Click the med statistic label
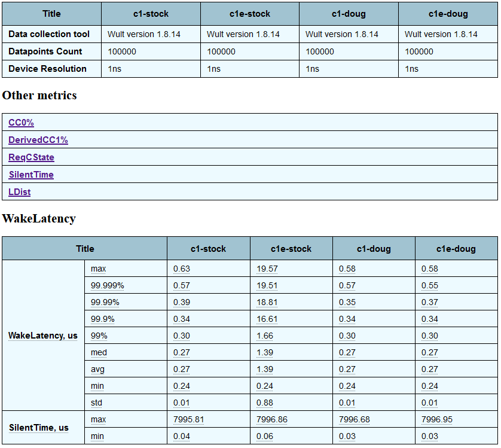The width and height of the screenshot is (501, 448). pos(99,352)
